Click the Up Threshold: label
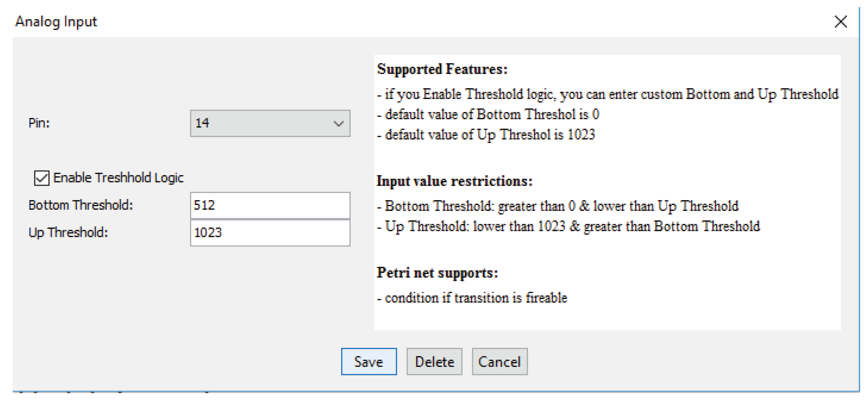 [68, 233]
